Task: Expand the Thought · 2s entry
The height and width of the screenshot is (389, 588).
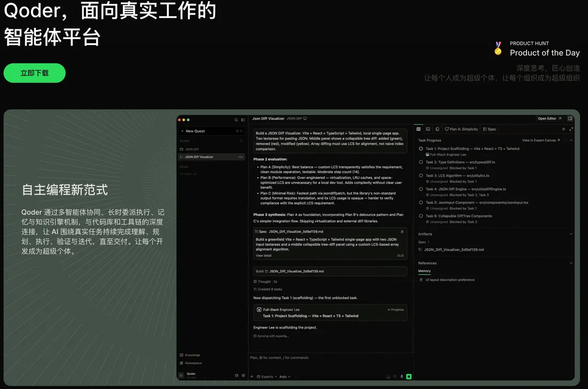Action: point(266,282)
